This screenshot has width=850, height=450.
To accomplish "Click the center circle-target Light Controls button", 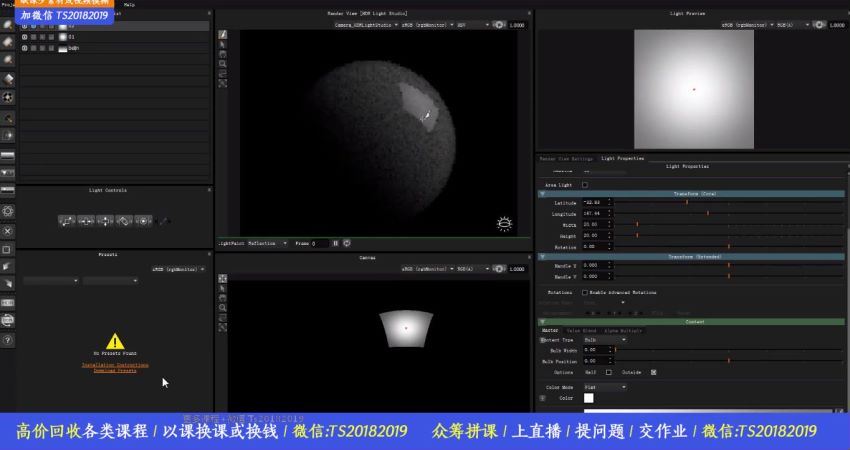I will (143, 221).
